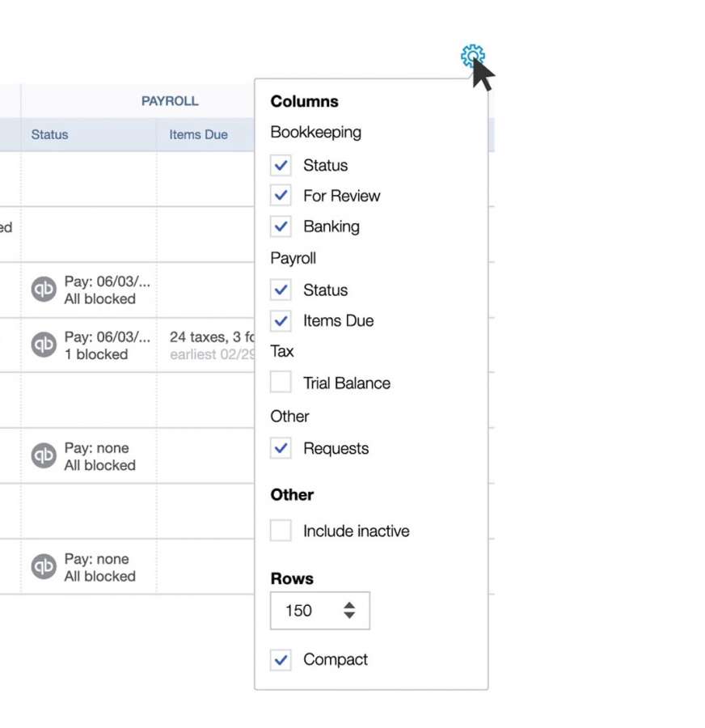The width and height of the screenshot is (705, 728).
Task: Uncheck the Payroll Status column checkbox
Action: click(281, 290)
